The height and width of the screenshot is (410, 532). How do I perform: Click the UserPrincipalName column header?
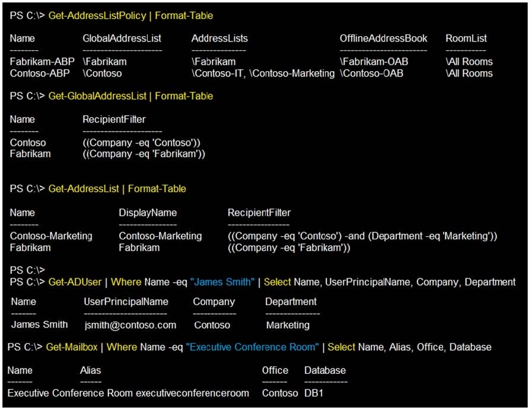(126, 302)
